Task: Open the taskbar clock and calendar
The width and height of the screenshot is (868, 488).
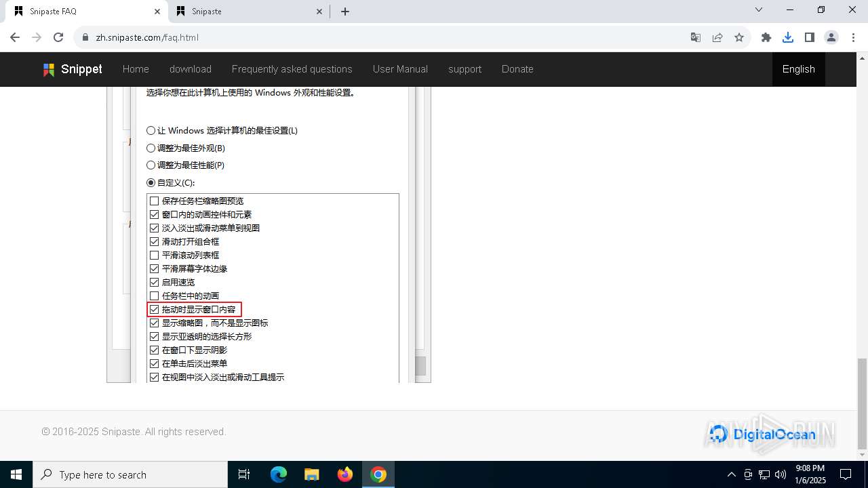Action: [810, 474]
